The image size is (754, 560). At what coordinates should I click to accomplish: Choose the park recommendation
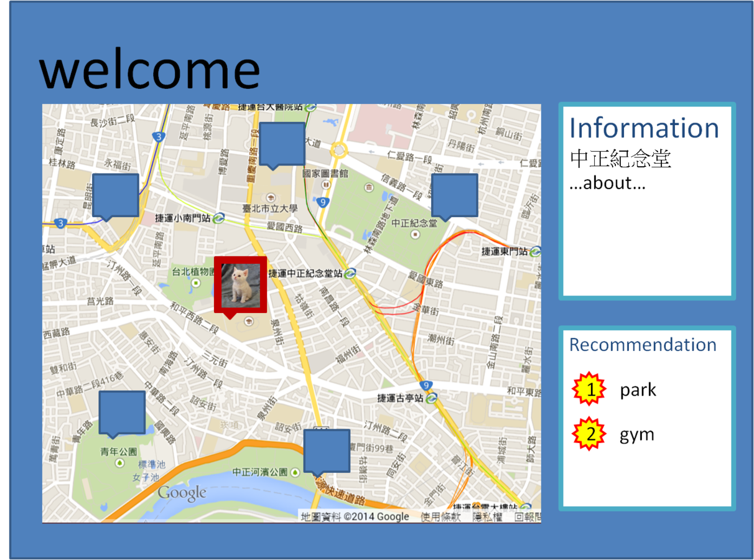click(638, 390)
